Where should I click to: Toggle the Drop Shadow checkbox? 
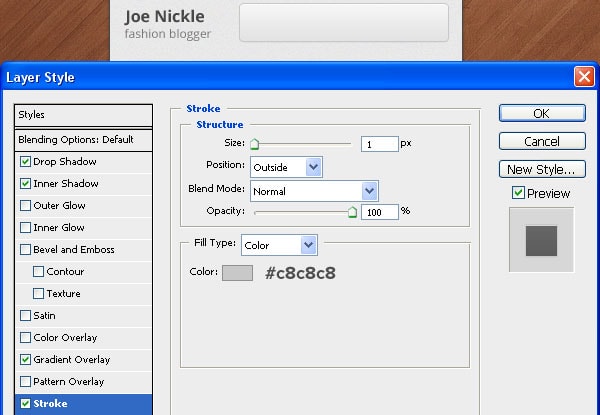tap(25, 161)
